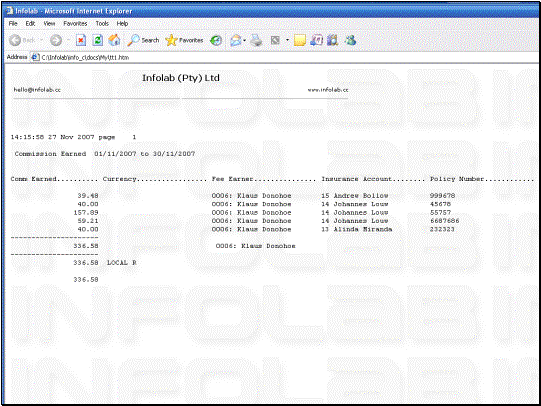Open the Tools menu
Viewport: 541px width, 406px height.
tap(102, 23)
